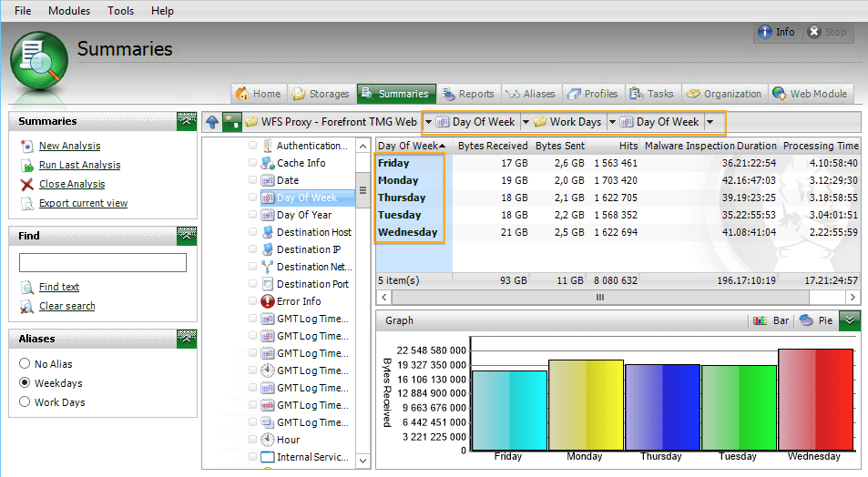The height and width of the screenshot is (477, 868).
Task: Click the up-arrow navigation icon in breadcrumb
Action: (x=212, y=122)
